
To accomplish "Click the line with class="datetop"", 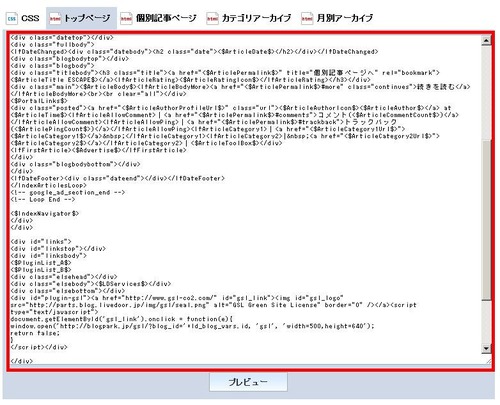I will (x=62, y=38).
